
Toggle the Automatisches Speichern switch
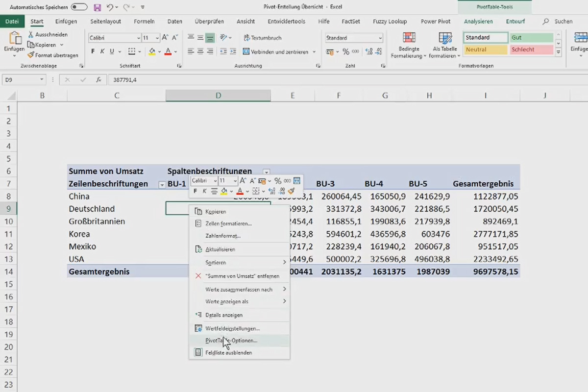(x=79, y=7)
